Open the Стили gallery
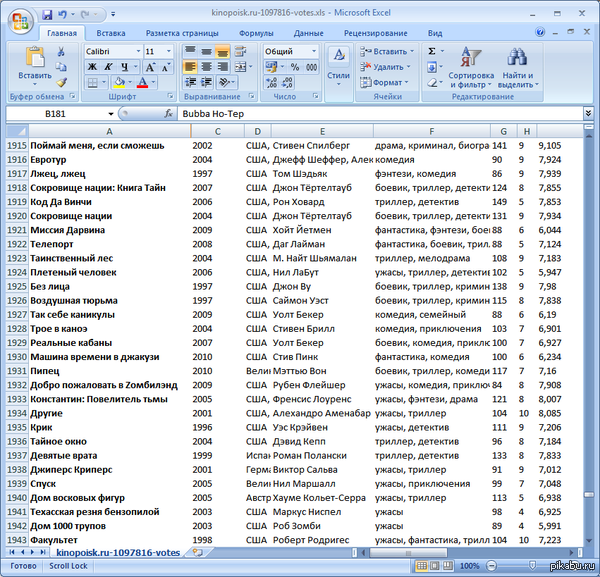Screen dimensions: 600x577 pos(338,64)
